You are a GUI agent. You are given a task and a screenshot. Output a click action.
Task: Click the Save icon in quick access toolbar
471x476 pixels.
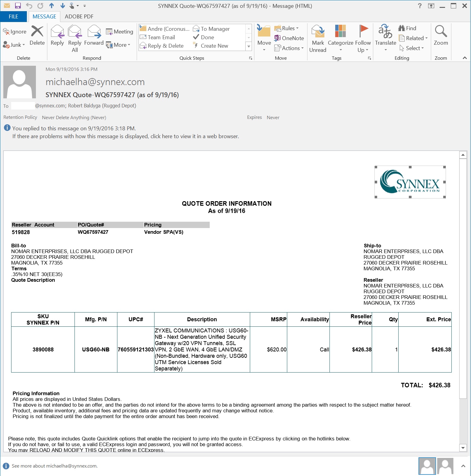18,6
